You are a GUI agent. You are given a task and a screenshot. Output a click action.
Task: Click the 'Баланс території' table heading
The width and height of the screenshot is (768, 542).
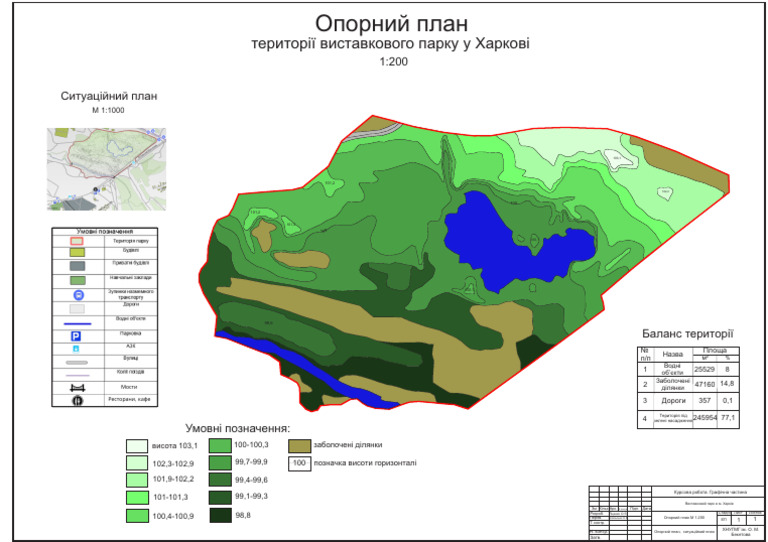688,334
